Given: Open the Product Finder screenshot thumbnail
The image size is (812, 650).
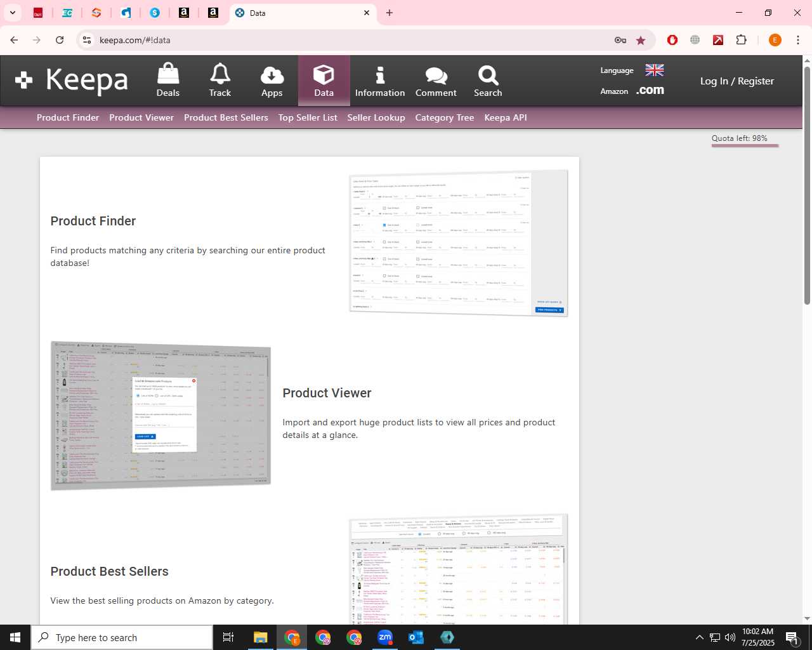Looking at the screenshot, I should pos(459,242).
